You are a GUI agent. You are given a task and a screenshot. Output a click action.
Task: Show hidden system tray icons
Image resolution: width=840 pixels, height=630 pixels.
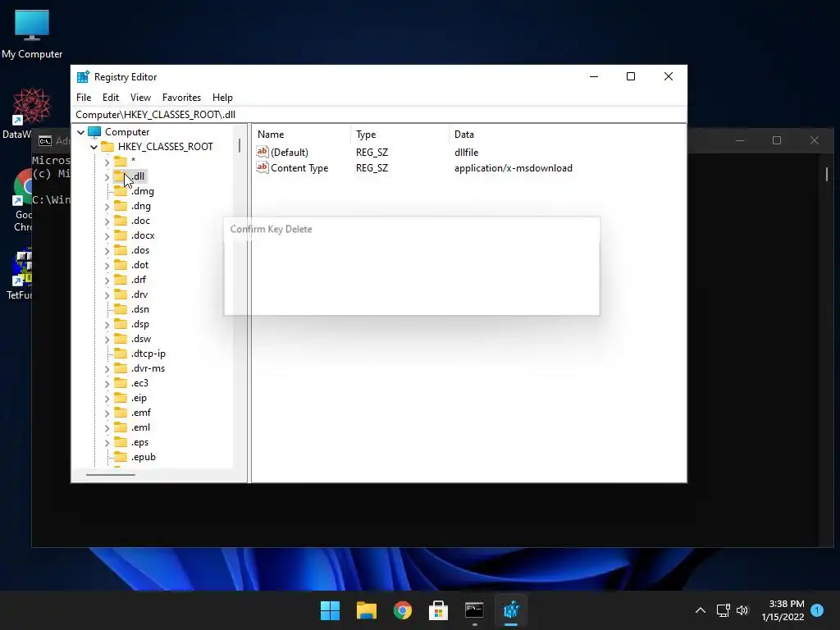coord(701,610)
